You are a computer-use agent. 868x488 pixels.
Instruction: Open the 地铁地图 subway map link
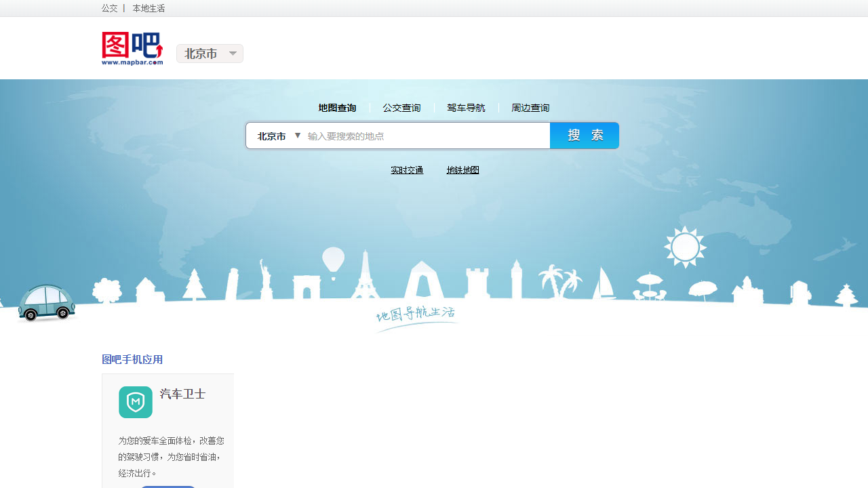tap(462, 170)
